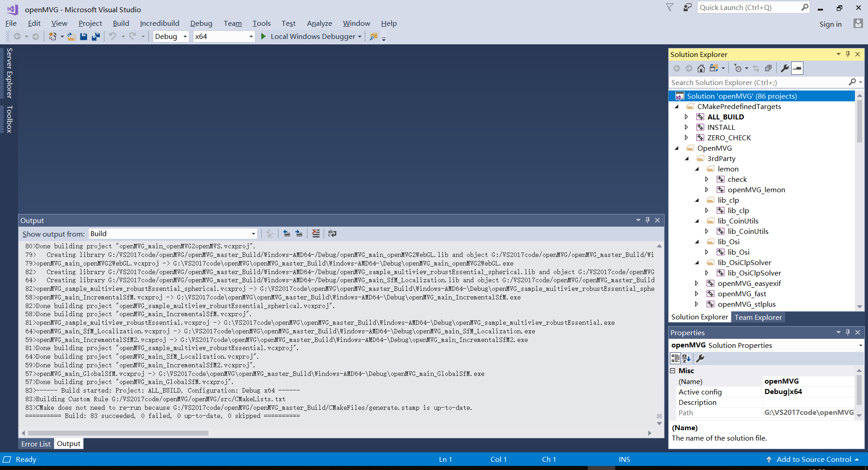Select the ZERO_CHECK project
Image resolution: width=868 pixels, height=470 pixels.
pyautogui.click(x=729, y=138)
